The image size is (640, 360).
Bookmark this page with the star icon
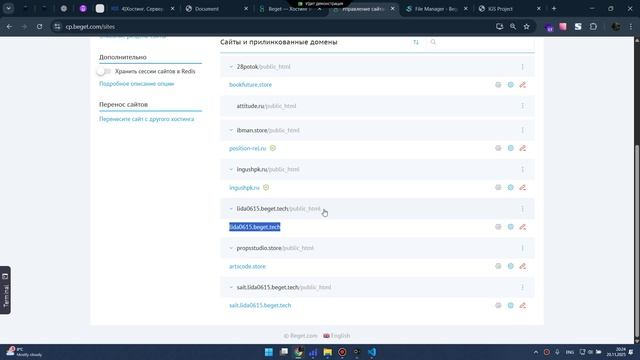527,27
